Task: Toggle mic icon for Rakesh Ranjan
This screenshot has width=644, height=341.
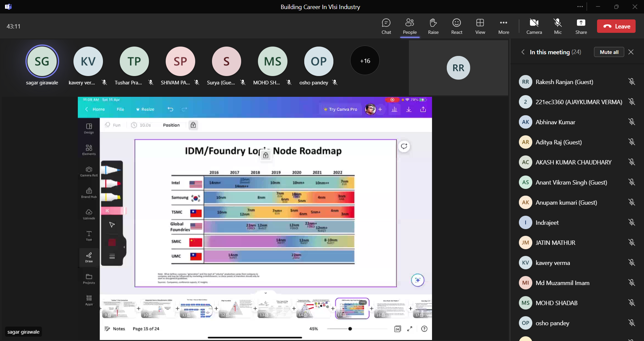Action: click(632, 82)
